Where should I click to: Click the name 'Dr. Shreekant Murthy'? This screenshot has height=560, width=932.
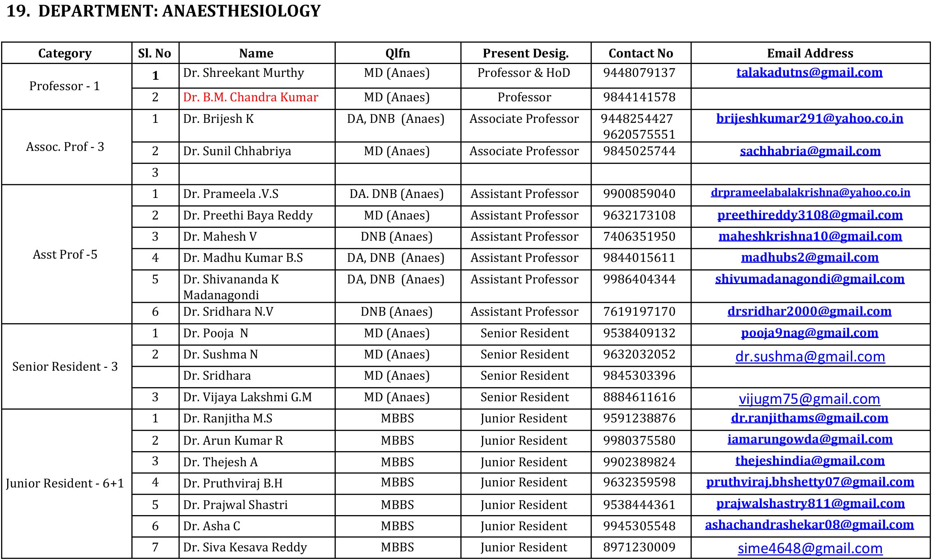click(x=243, y=73)
